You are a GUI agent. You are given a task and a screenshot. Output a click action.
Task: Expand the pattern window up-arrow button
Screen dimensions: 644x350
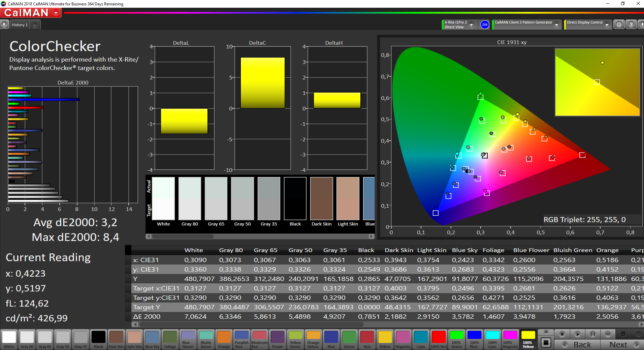point(546,332)
